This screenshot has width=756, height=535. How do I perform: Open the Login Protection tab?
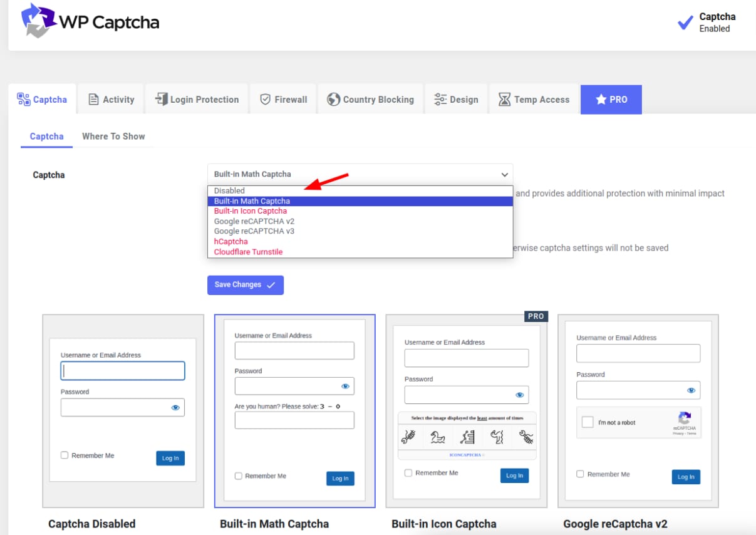coord(197,100)
